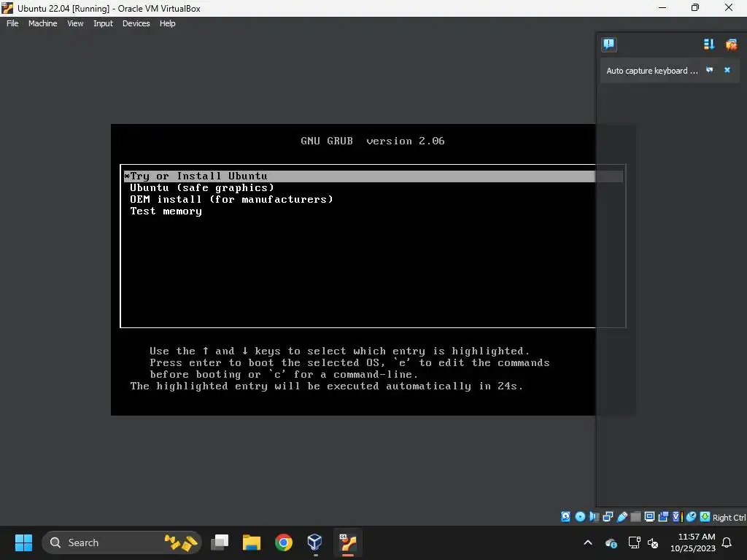Viewport: 747px width, 560px height.
Task: Open VirtualBox Manager from the taskbar
Action: [x=315, y=542]
